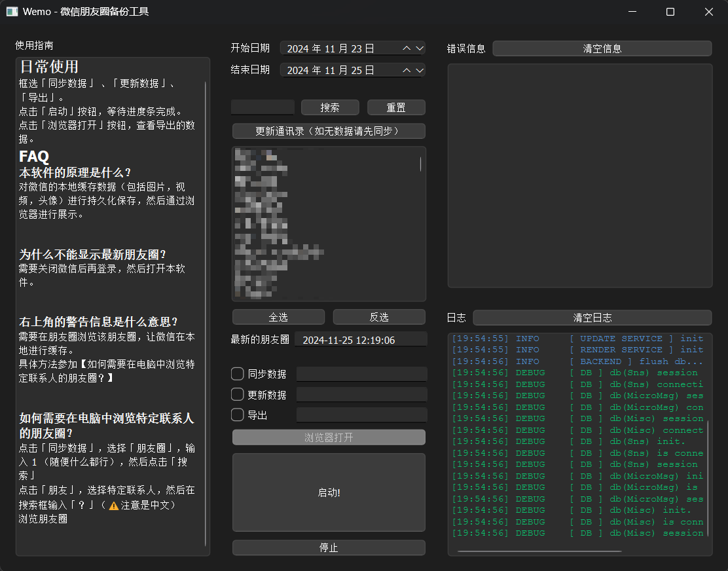728x571 pixels.
Task: Click the 重置 button
Action: [396, 107]
